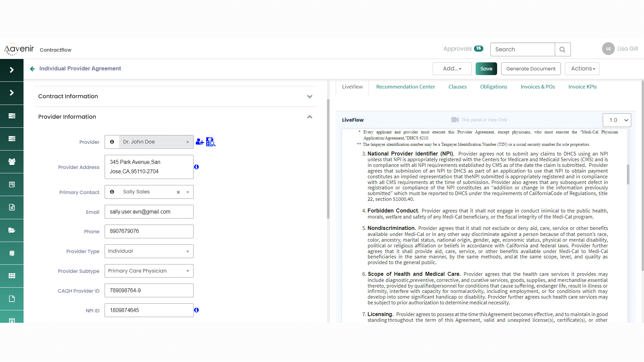Click the add new provider icon
The width and height of the screenshot is (644, 362).
(200, 142)
